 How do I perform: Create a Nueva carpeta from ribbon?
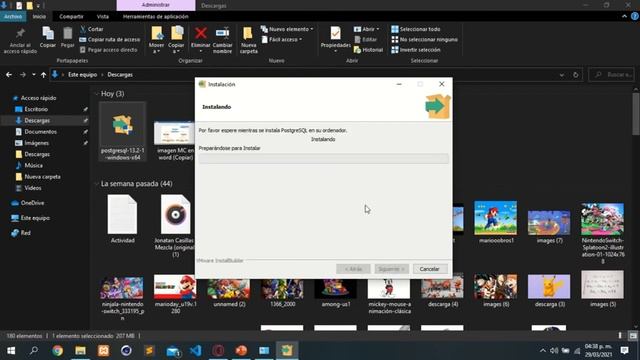(248, 40)
